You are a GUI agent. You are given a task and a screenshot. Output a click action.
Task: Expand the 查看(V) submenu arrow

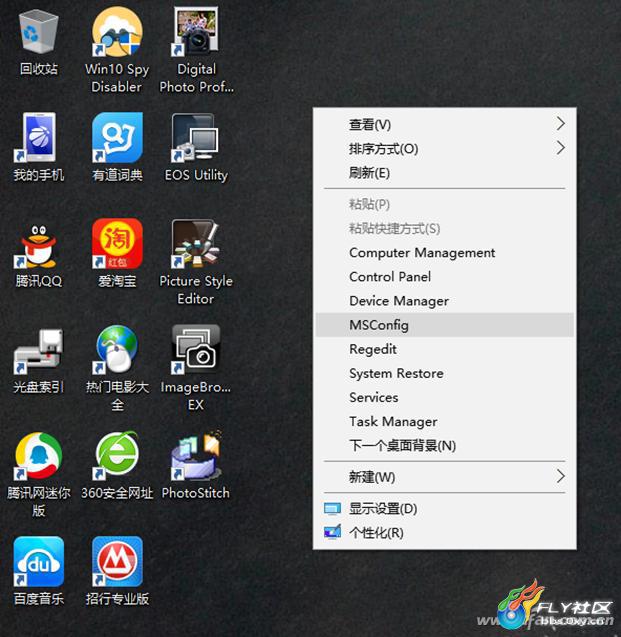click(x=560, y=124)
